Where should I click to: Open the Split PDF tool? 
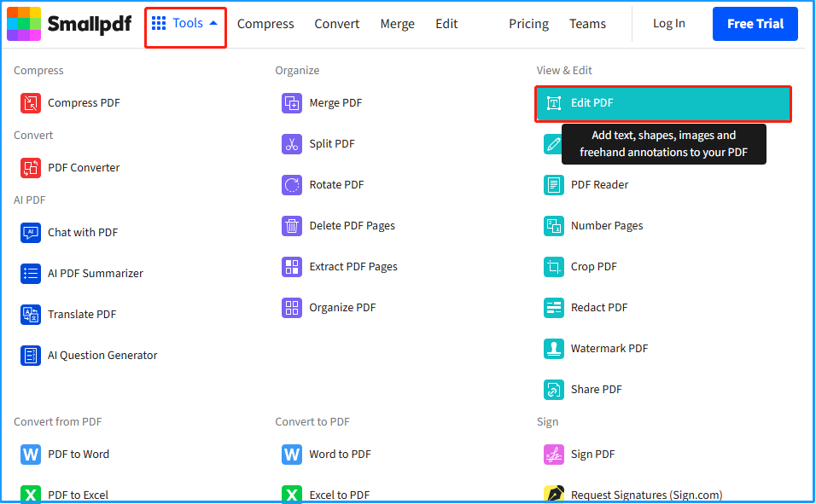[332, 143]
